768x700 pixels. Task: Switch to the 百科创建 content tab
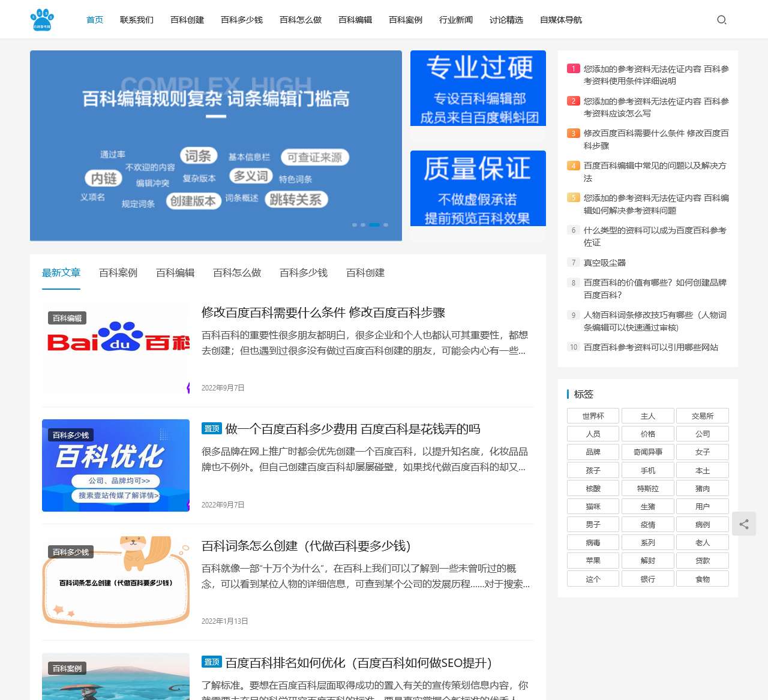coord(365,273)
